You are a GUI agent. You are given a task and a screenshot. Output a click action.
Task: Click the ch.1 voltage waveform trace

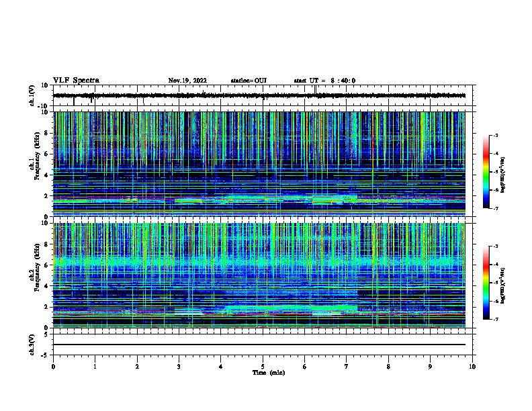[x=259, y=95]
